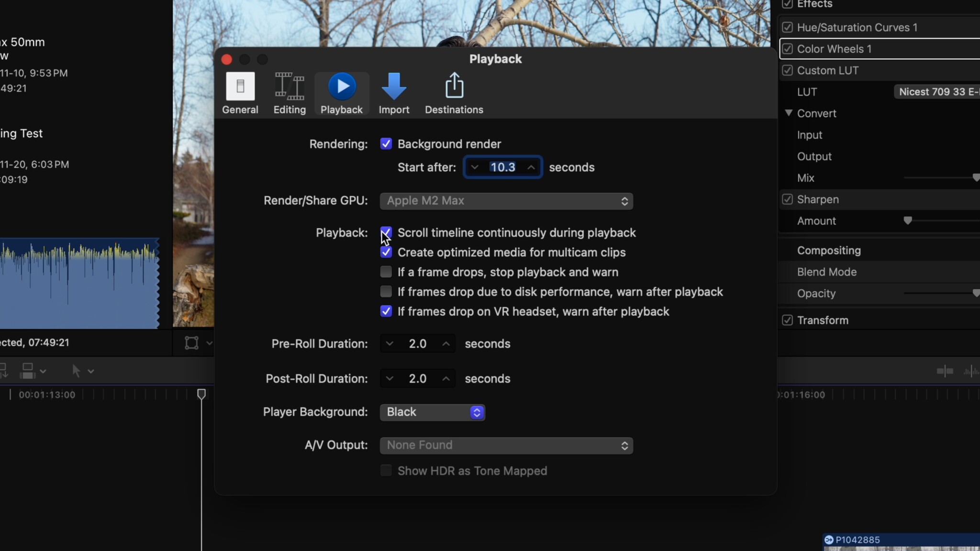Enable stop playback and warn on frame drop
The width and height of the screenshot is (980, 551).
click(386, 272)
